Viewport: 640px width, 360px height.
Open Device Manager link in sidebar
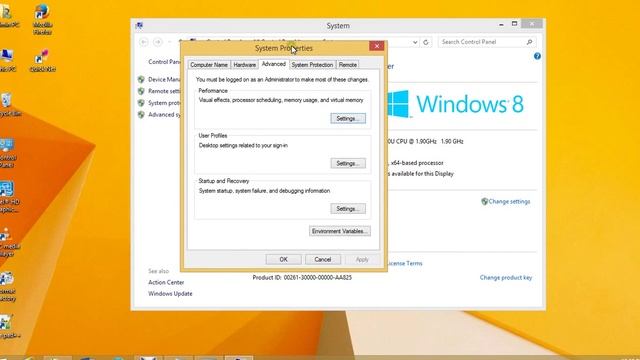coord(164,79)
